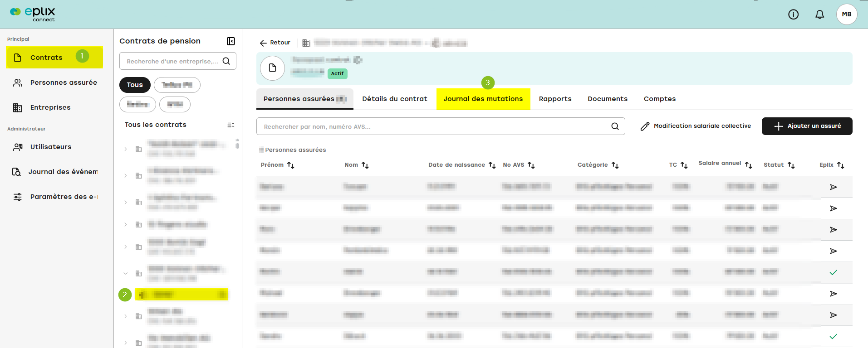The image size is (868, 348).
Task: Open the information icon in the top bar
Action: point(793,14)
